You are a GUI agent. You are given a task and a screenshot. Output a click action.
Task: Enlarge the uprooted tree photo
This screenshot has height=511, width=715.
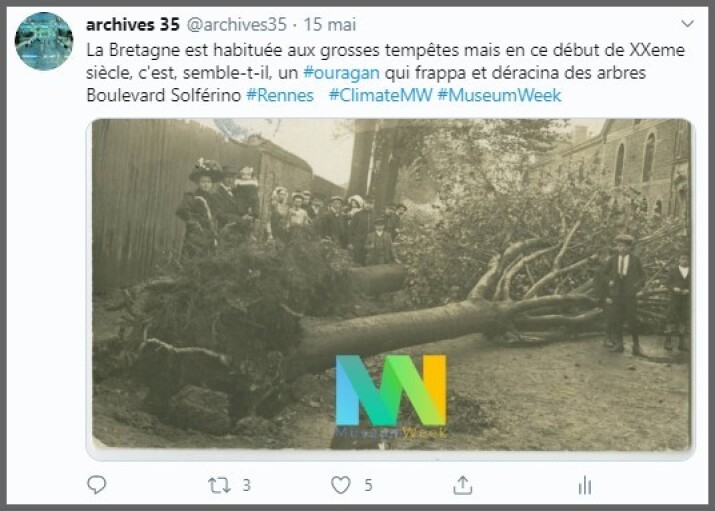tap(391, 285)
